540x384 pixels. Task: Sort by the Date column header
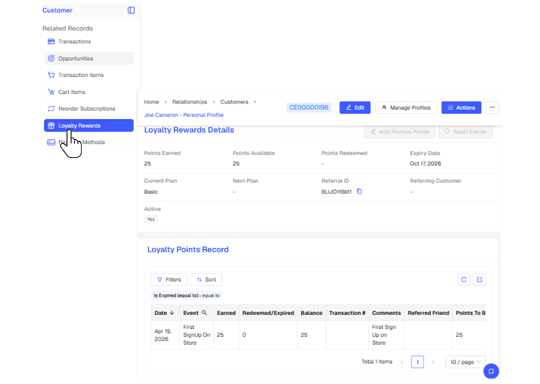point(164,313)
